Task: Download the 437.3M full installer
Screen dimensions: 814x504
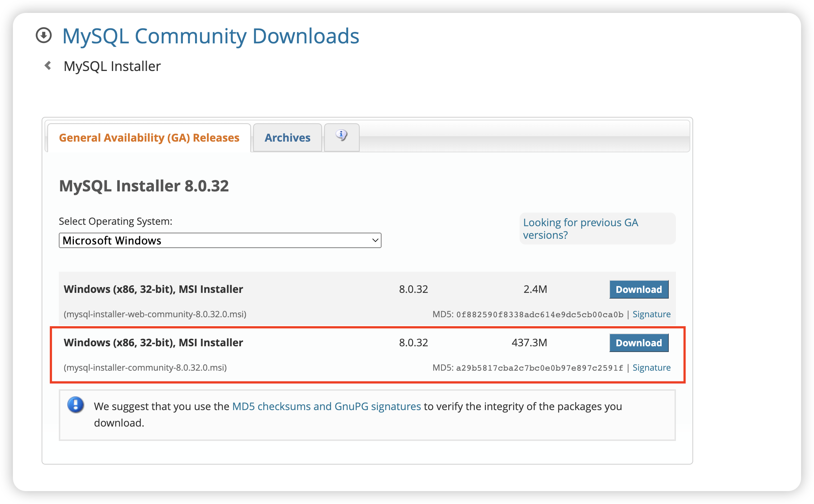Action: point(639,343)
